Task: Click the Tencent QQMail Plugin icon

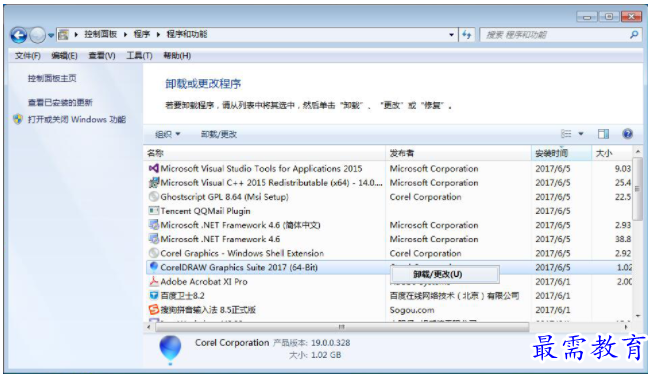Action: pos(153,211)
